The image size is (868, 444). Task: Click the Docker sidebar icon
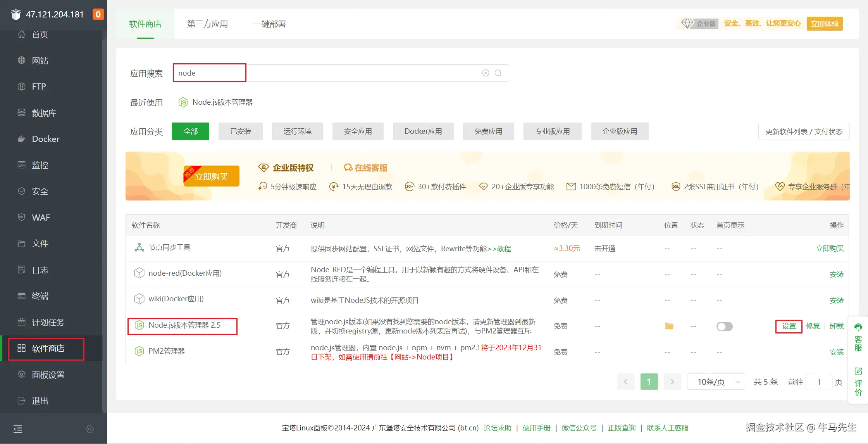[22, 139]
